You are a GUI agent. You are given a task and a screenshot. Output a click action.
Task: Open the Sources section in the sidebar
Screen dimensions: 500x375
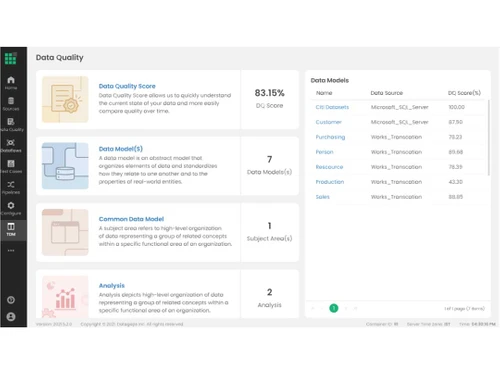point(11,104)
